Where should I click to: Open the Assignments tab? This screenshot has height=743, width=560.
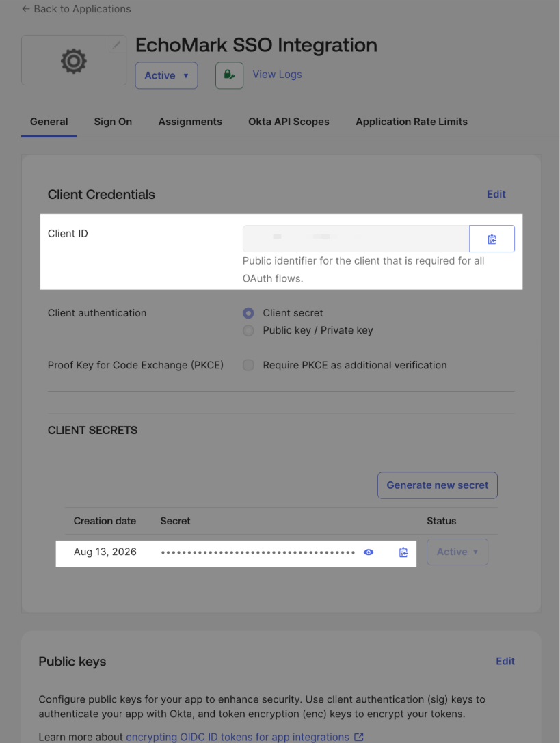coord(190,122)
